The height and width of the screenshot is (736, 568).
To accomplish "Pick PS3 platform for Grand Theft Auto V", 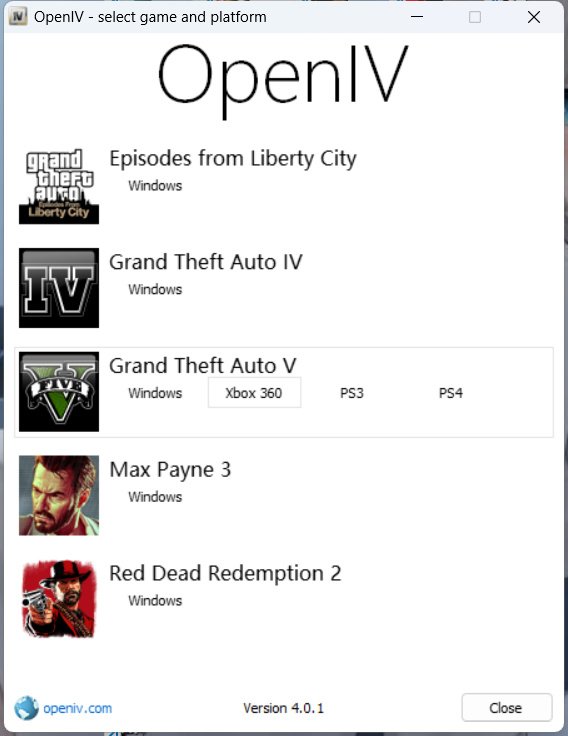I will pyautogui.click(x=352, y=393).
